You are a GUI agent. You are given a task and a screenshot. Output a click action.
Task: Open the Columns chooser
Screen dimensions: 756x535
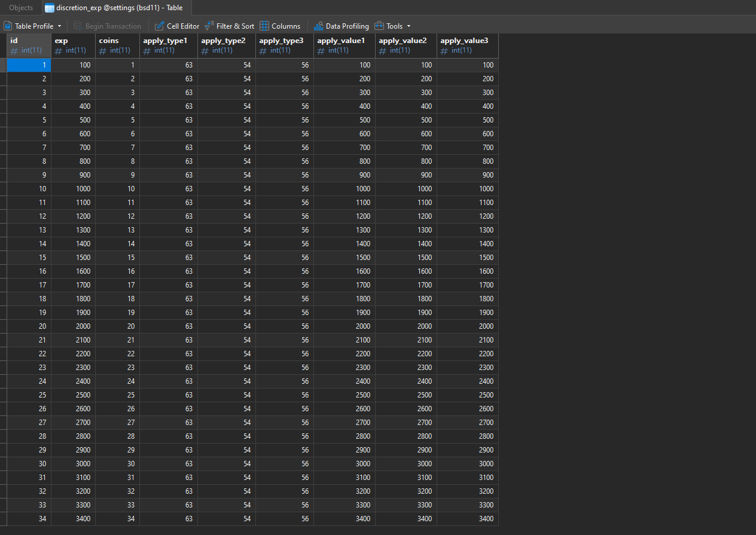click(x=280, y=26)
